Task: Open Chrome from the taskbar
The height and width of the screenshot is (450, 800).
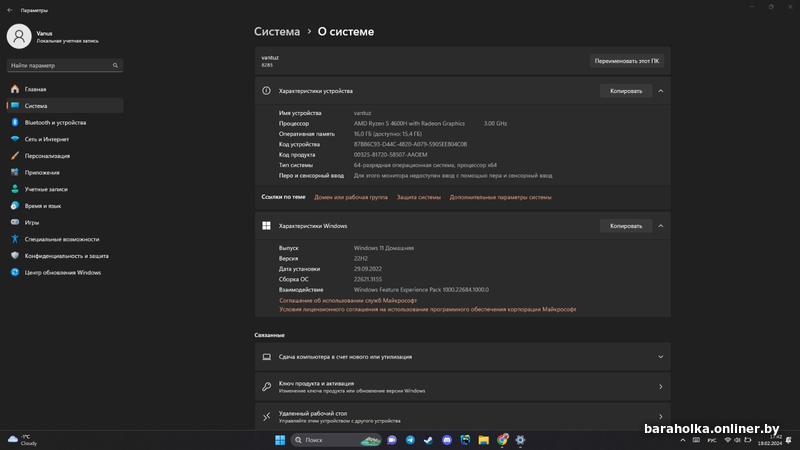Action: tap(503, 440)
